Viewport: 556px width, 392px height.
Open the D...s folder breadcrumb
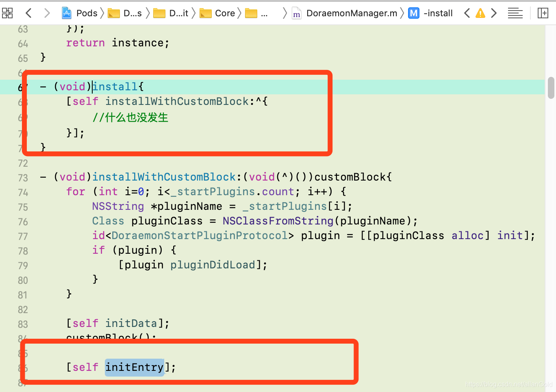125,13
